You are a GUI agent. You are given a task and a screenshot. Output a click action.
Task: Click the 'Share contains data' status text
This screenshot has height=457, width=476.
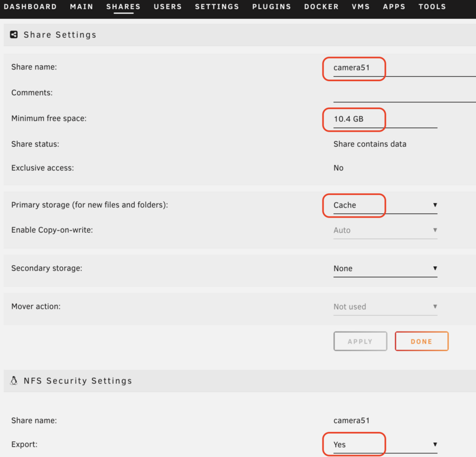tap(370, 144)
